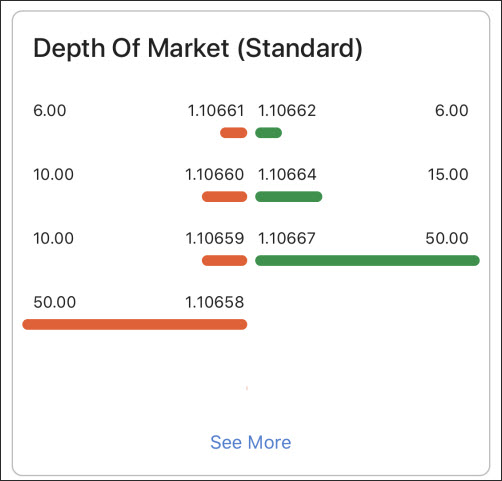The height and width of the screenshot is (481, 502).
Task: Click the 15.00 ask volume
Action: [x=448, y=175]
